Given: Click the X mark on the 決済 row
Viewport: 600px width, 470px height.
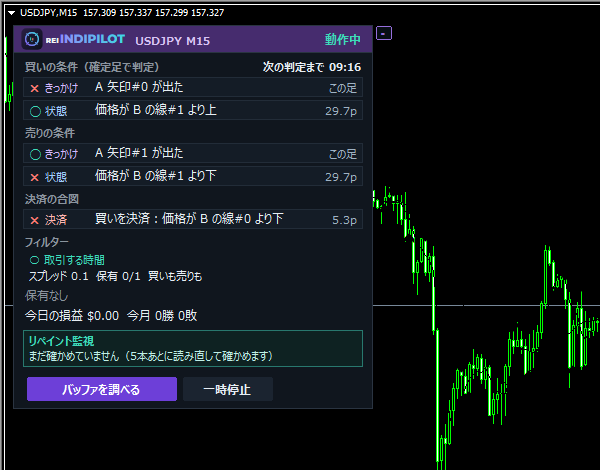Looking at the screenshot, I should click(x=35, y=220).
